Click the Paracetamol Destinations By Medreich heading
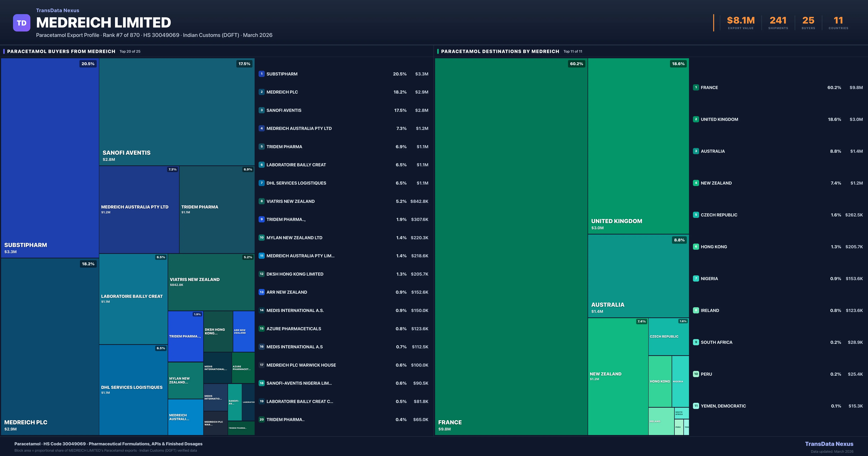868x456 pixels. pyautogui.click(x=500, y=51)
